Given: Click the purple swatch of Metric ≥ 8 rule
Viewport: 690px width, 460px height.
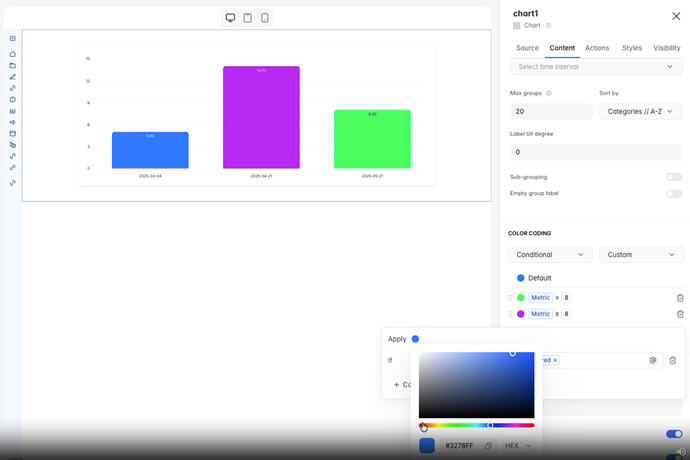Looking at the screenshot, I should click(x=521, y=314).
